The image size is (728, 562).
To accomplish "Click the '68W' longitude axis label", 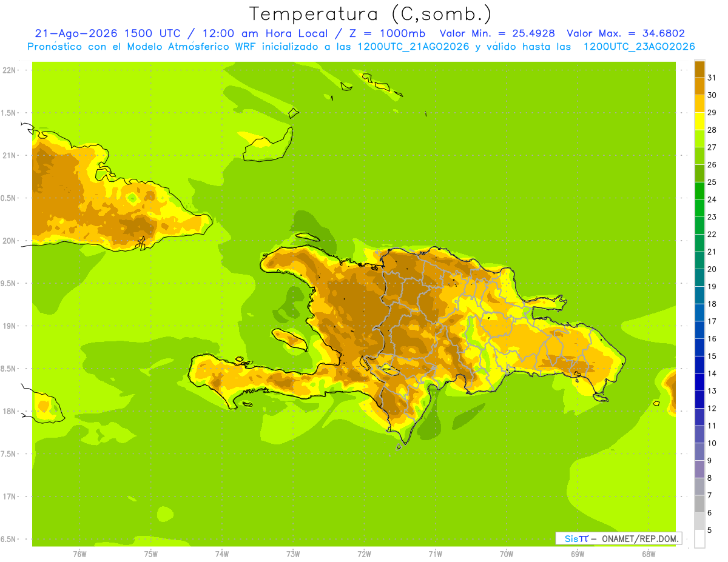I will click(x=649, y=554).
